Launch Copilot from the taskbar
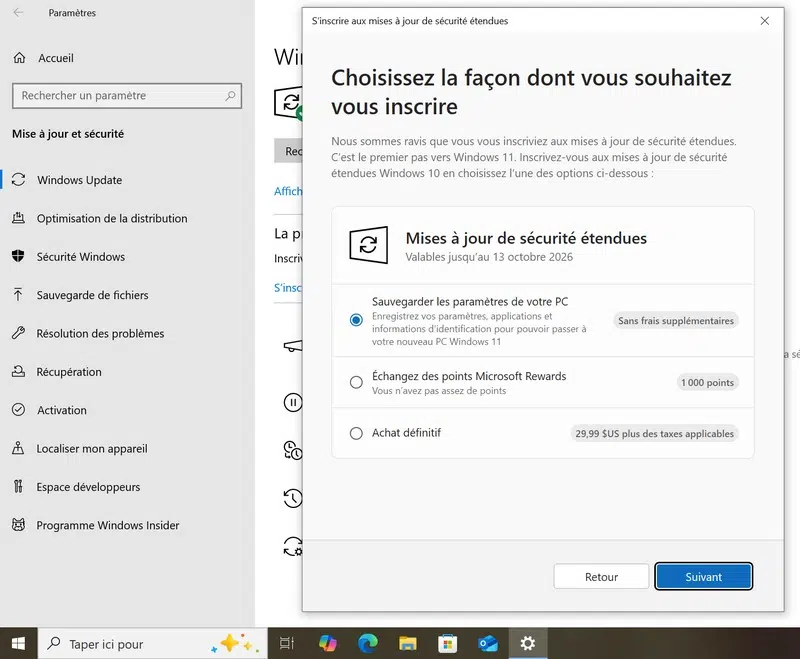This screenshot has height=659, width=800. [x=328, y=644]
